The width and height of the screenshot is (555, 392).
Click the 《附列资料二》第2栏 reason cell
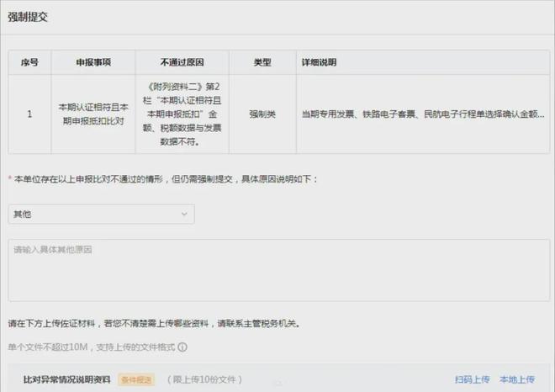tap(182, 114)
